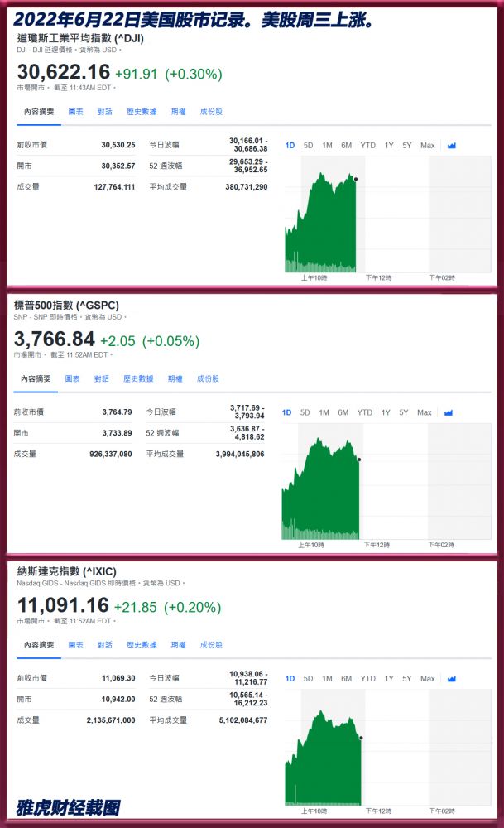Viewport: 504px width, 828px height.
Task: Open the full chart icon in Dow Jones panel
Action: pos(452,146)
